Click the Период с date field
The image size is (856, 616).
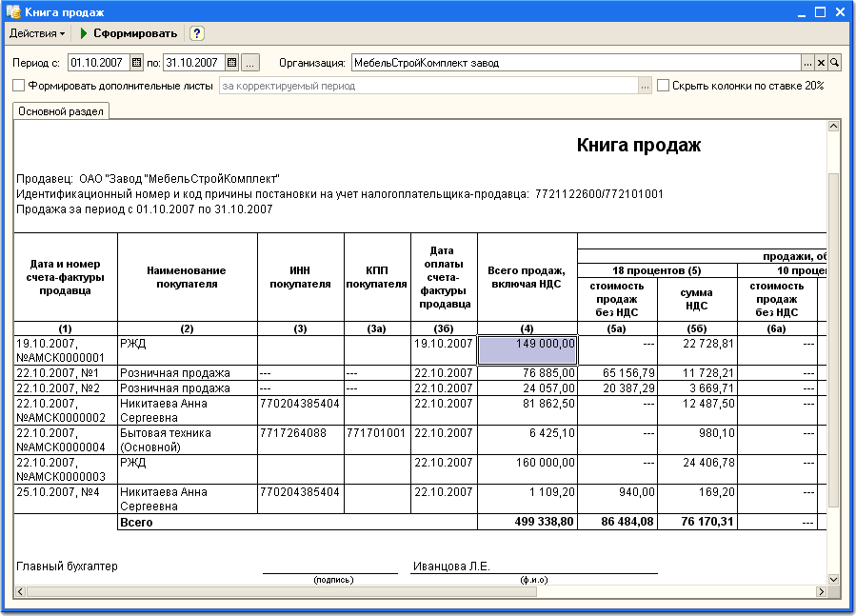99,63
